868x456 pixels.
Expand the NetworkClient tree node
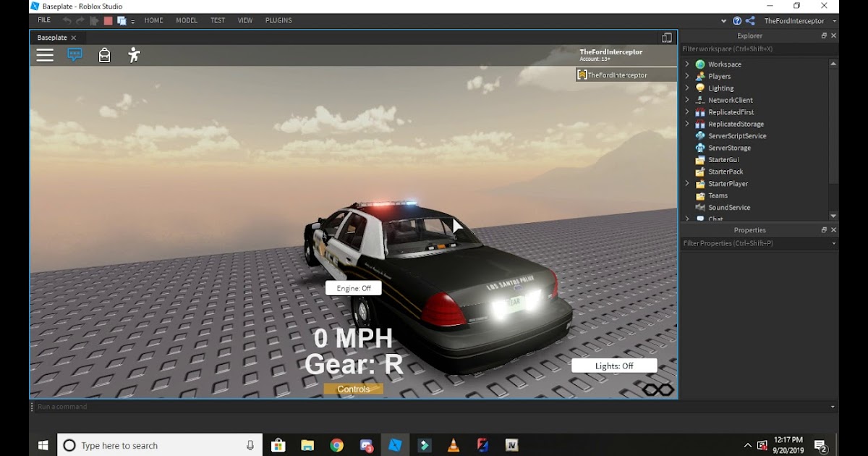pyautogui.click(x=687, y=100)
